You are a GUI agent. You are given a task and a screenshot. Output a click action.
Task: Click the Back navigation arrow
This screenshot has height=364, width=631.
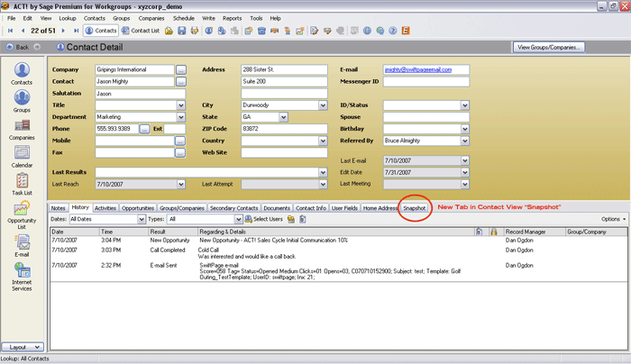pos(10,47)
